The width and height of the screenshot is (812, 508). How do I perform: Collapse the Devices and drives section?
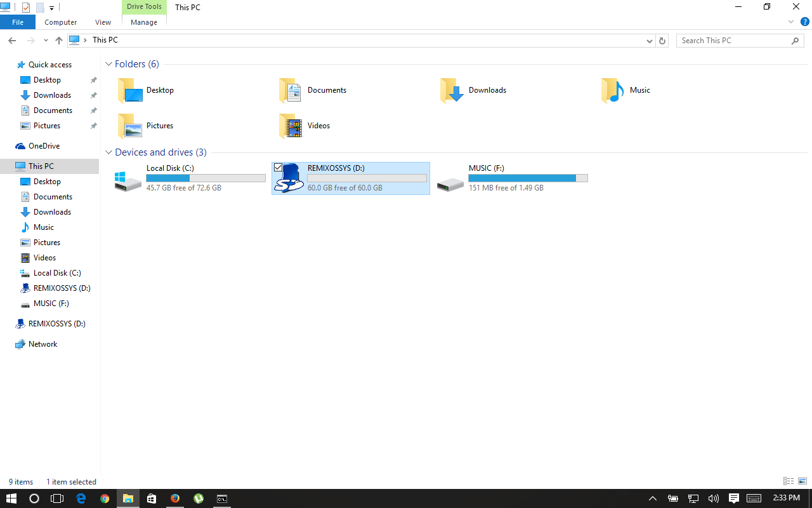click(108, 152)
